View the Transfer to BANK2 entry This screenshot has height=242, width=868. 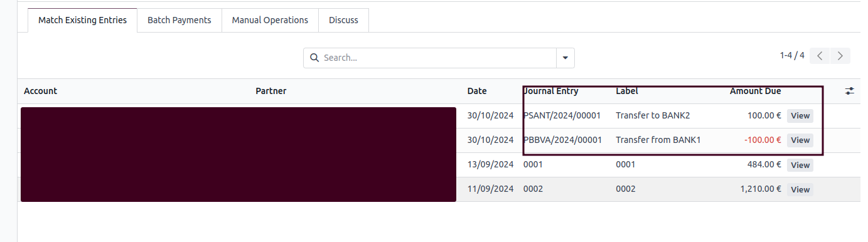click(800, 116)
